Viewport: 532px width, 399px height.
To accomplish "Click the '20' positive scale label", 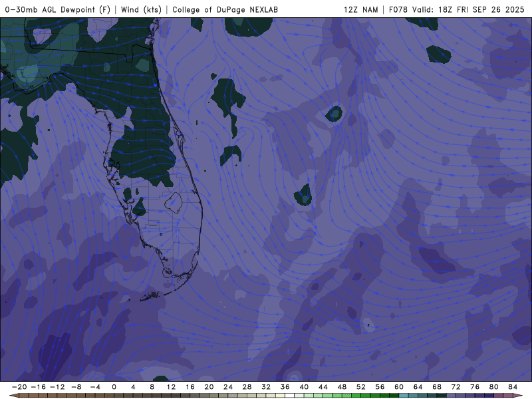I will [209, 387].
